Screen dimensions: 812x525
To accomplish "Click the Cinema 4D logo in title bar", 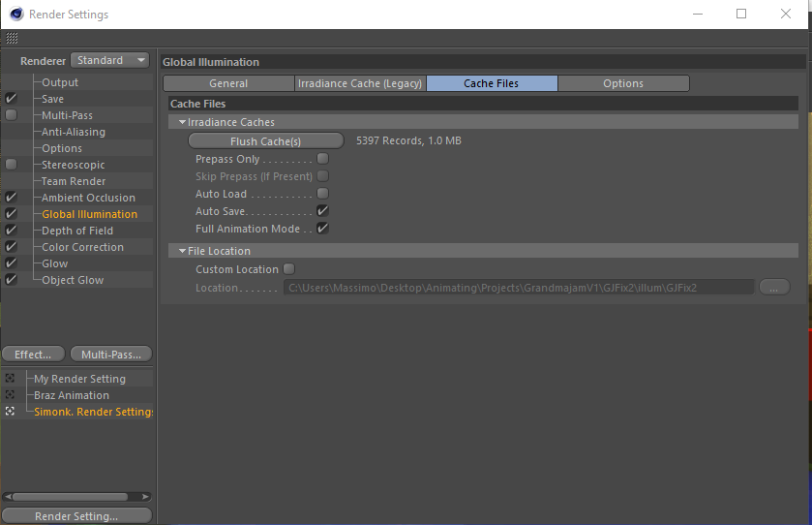I will 16,14.
